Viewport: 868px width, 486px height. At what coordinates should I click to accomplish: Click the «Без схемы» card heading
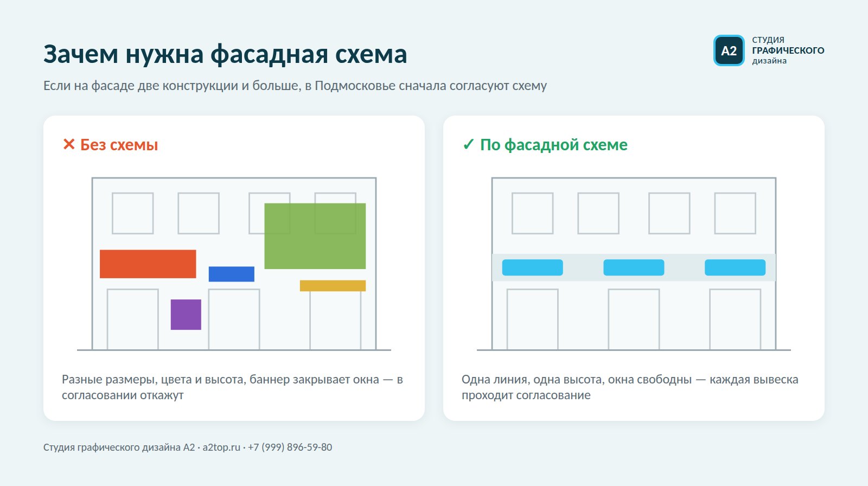coord(119,145)
